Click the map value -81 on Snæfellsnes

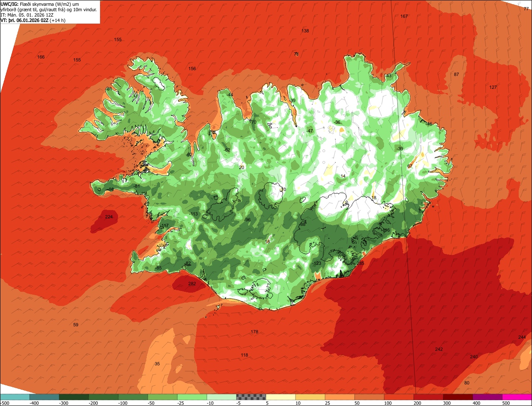coord(137,186)
